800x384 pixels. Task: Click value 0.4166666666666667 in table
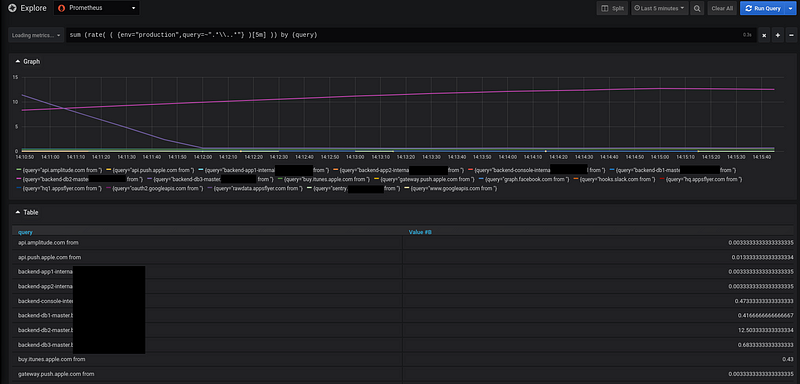pos(766,316)
